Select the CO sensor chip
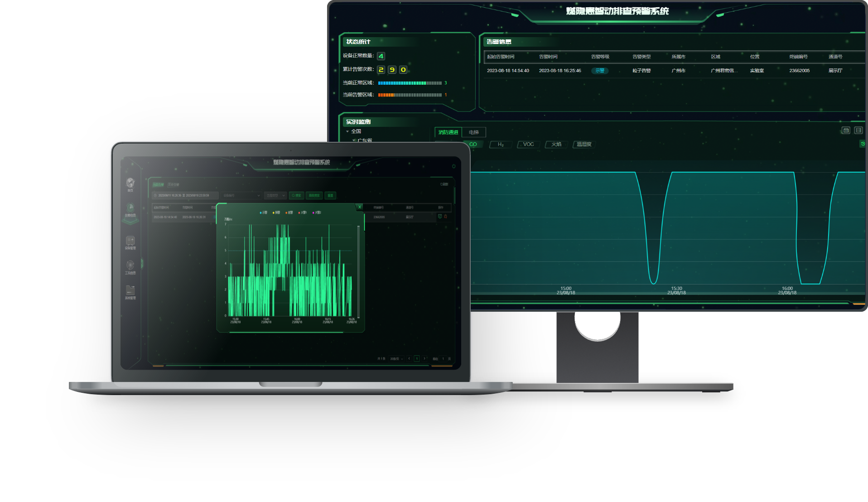The width and height of the screenshot is (868, 502). [x=473, y=145]
